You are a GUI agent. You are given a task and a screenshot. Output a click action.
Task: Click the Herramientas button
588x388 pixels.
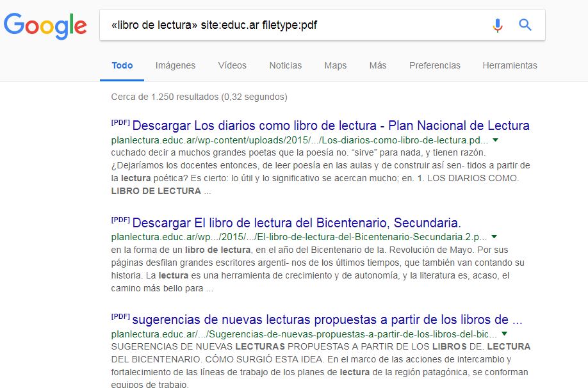point(510,65)
